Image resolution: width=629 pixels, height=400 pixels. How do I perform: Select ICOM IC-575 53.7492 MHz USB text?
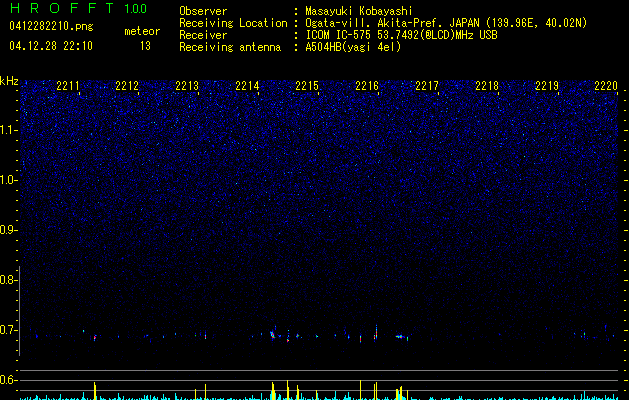coord(401,35)
